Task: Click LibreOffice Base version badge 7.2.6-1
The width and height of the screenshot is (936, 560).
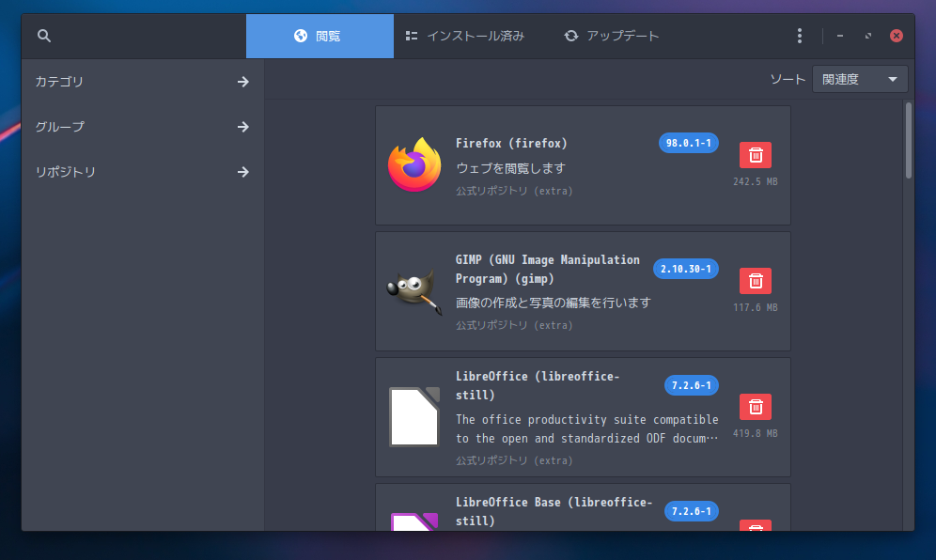Action: click(x=692, y=512)
